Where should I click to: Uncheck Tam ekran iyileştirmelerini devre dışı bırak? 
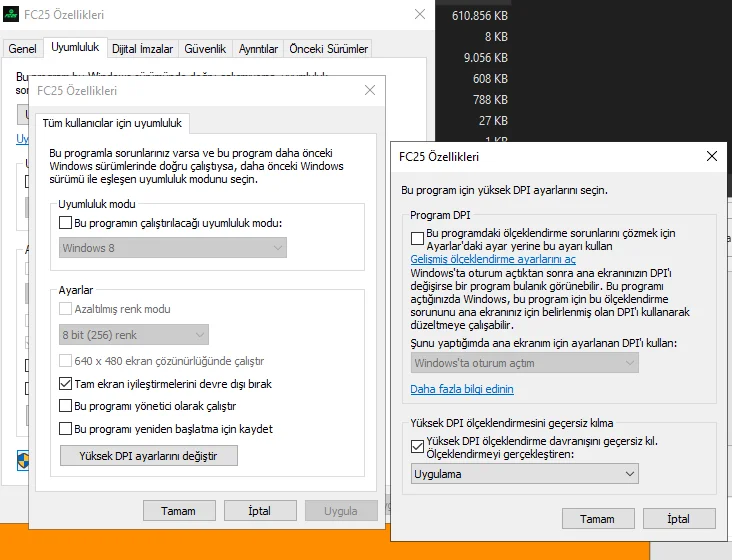point(65,384)
